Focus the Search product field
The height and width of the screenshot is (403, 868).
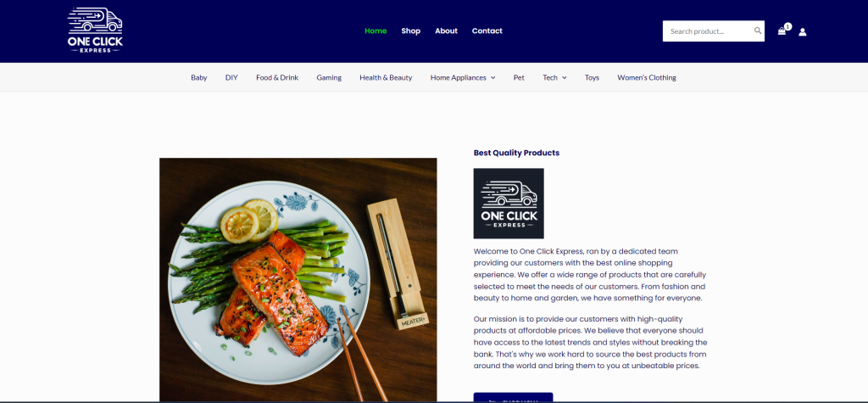point(709,31)
